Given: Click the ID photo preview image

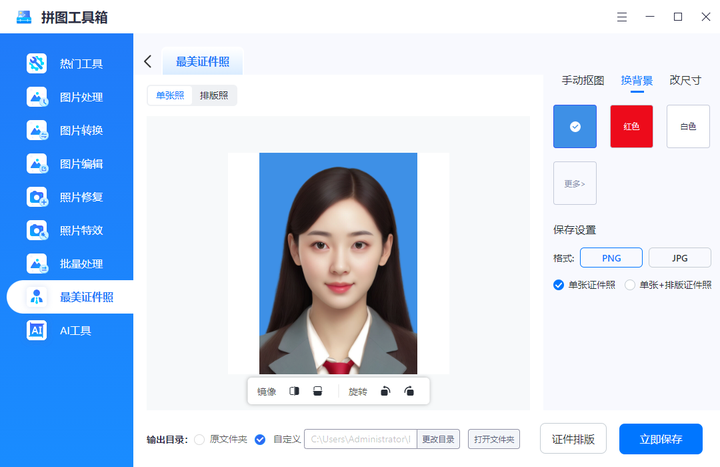Looking at the screenshot, I should click(x=338, y=263).
